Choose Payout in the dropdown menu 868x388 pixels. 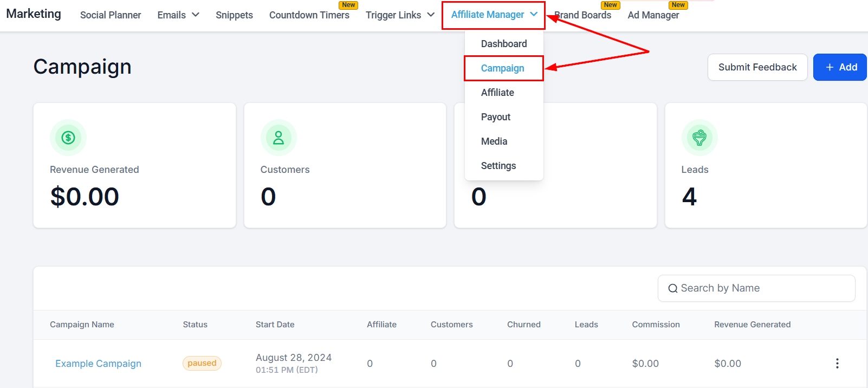pyautogui.click(x=496, y=117)
